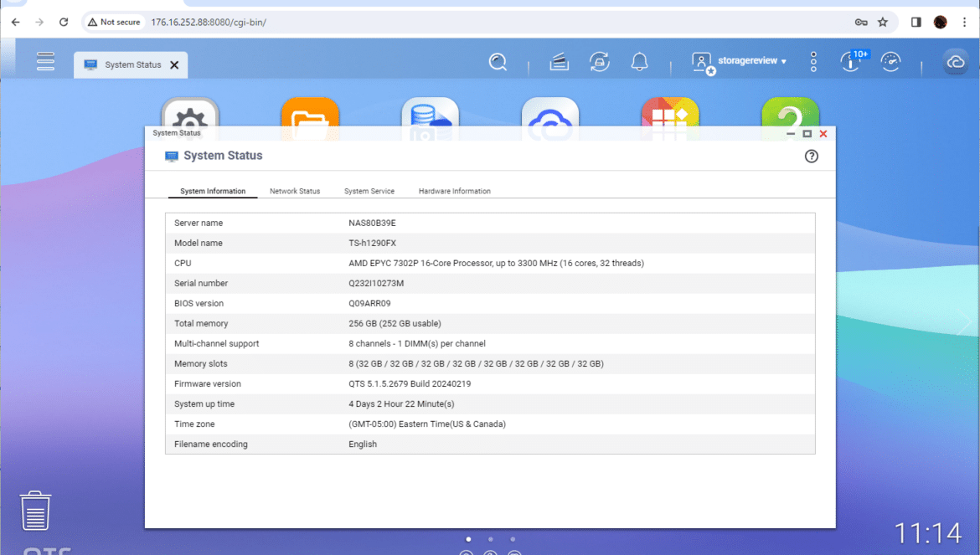Viewport: 980px width, 555px height.
Task: Open the notifications bell icon
Action: point(639,62)
